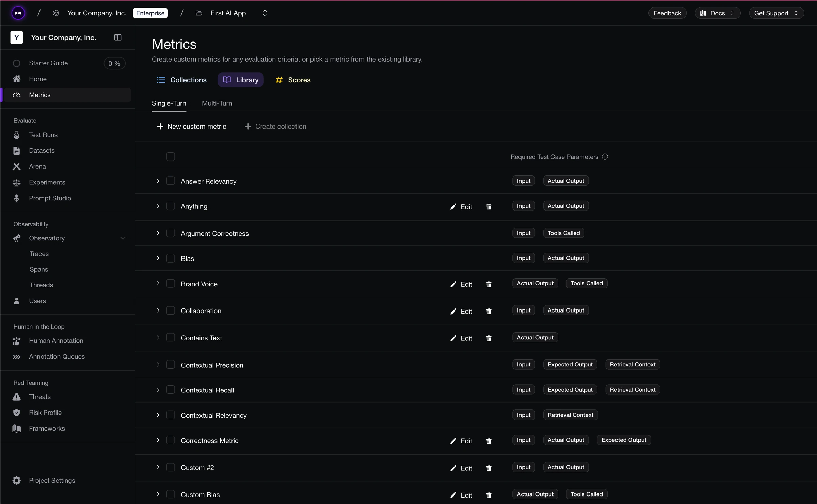This screenshot has height=504, width=817.
Task: Open the Docs dropdown
Action: [718, 13]
